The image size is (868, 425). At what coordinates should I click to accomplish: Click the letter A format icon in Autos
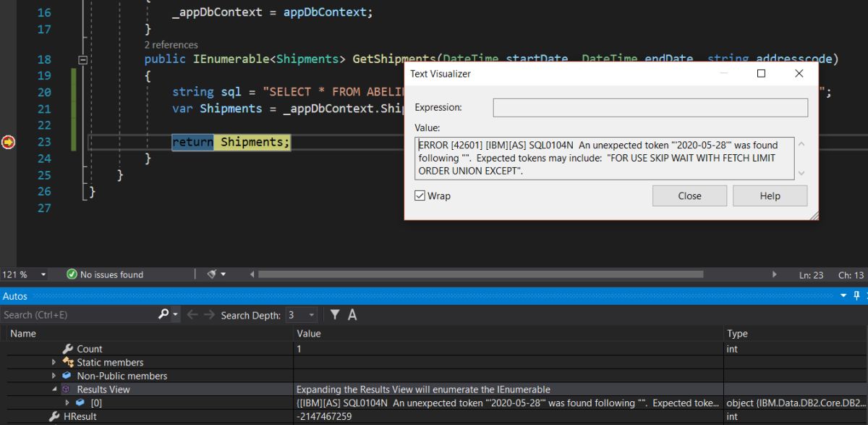point(352,314)
